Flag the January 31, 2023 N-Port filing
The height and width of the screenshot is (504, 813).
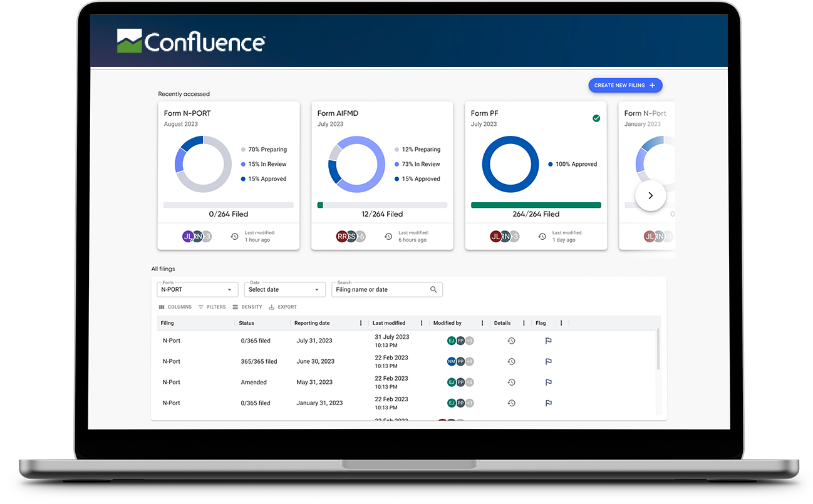tap(548, 403)
